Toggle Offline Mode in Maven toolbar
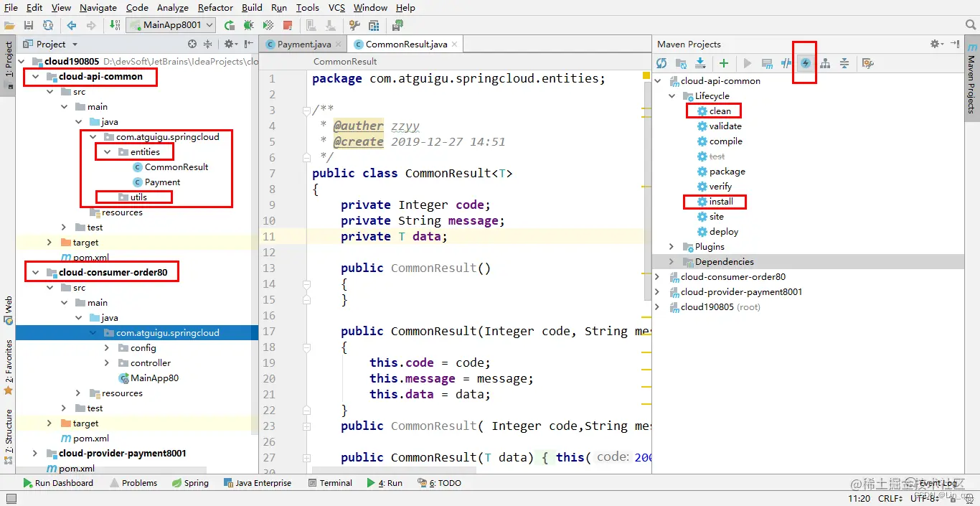Viewport: 980px width, 506px height. coord(786,63)
